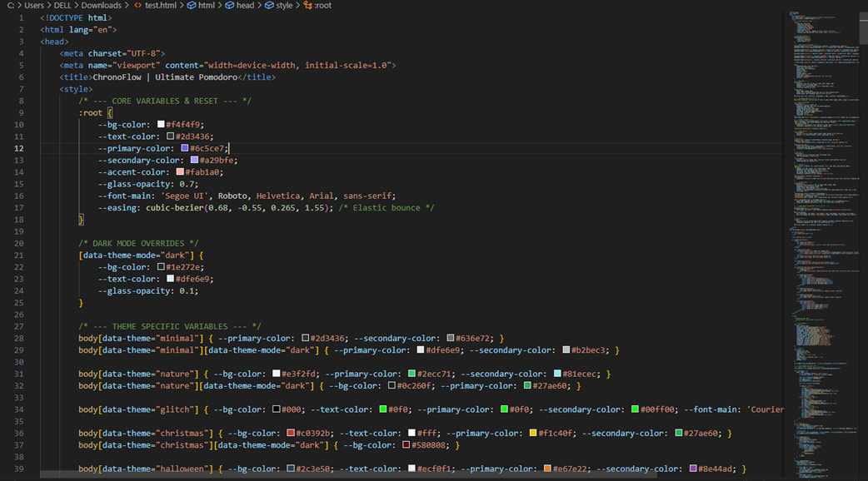Image resolution: width=868 pixels, height=481 pixels.
Task: Click the test.html file icon in breadcrumbs
Action: (137, 5)
